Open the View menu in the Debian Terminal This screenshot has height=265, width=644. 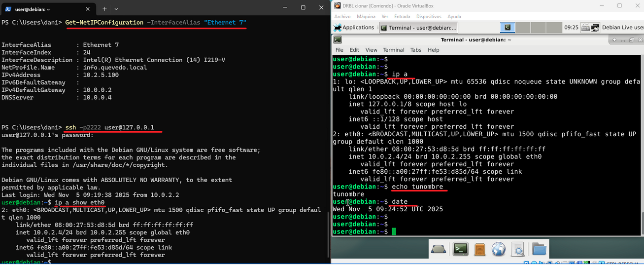(371, 50)
